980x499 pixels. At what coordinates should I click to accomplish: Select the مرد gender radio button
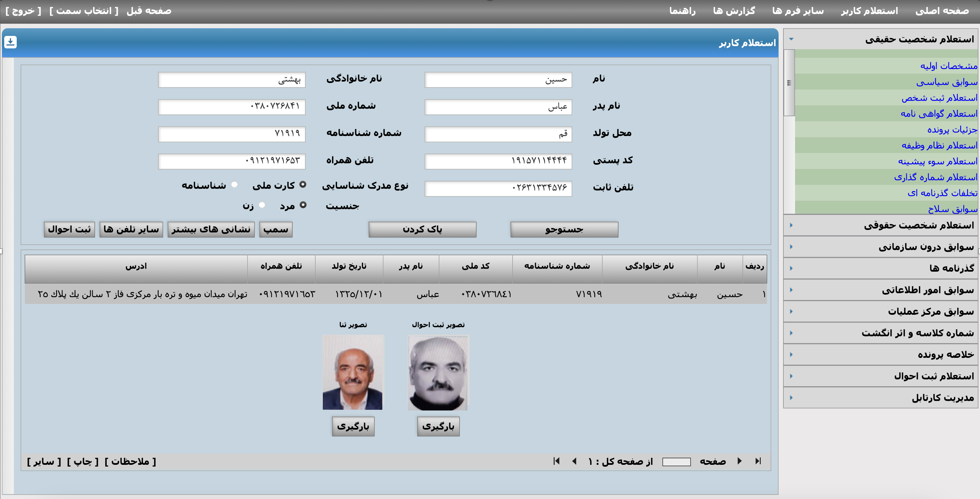click(x=303, y=205)
